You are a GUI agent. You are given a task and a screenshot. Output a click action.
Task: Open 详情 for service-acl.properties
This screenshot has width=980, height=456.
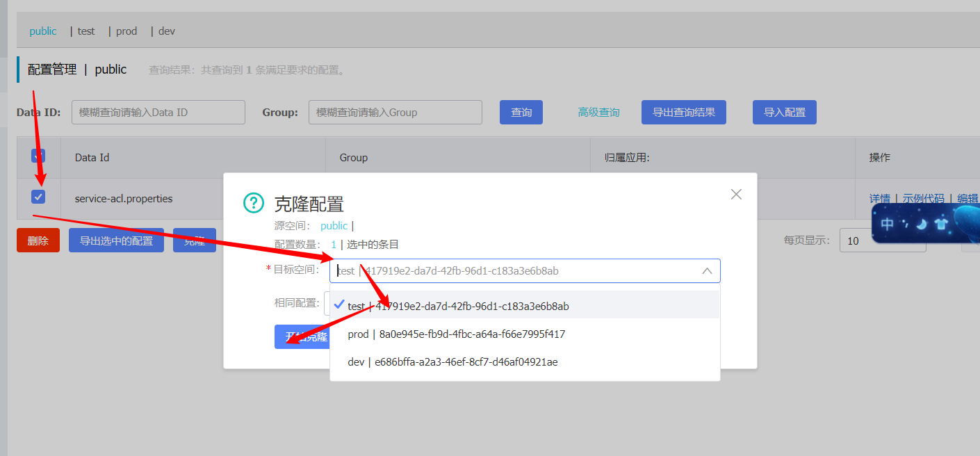(x=880, y=199)
